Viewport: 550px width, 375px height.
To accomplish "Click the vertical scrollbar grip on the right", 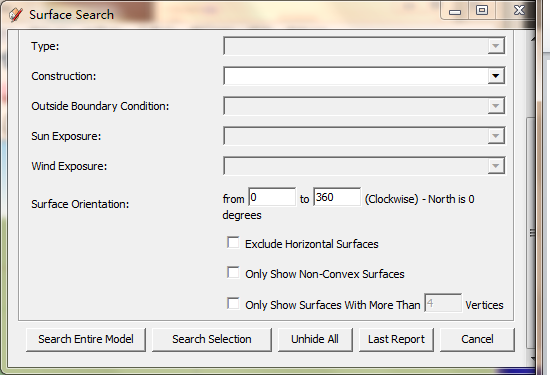I will [532, 233].
